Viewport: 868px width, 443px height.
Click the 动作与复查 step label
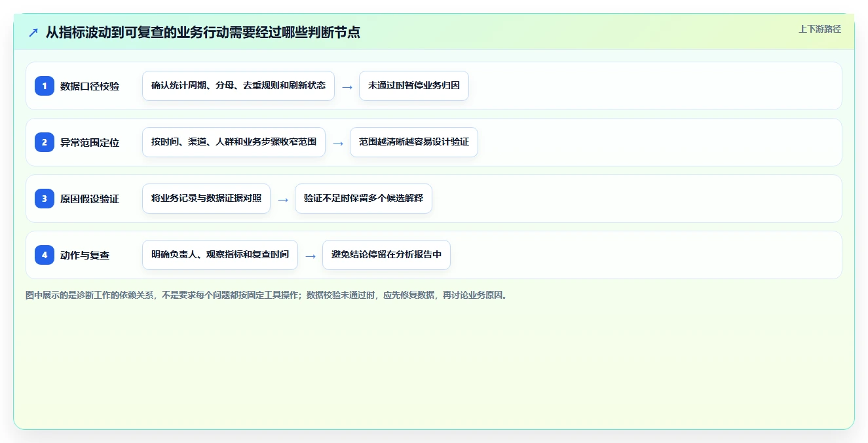click(x=85, y=255)
